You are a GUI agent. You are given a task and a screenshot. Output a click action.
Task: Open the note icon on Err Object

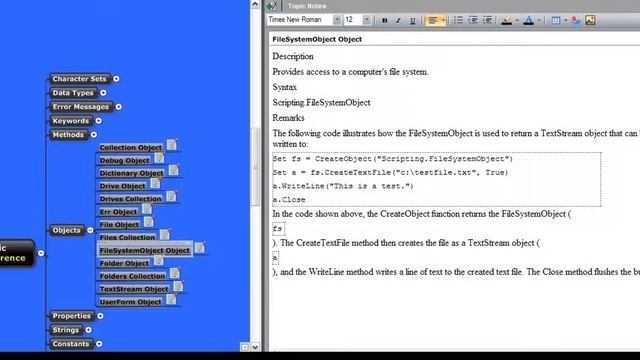(x=147, y=209)
